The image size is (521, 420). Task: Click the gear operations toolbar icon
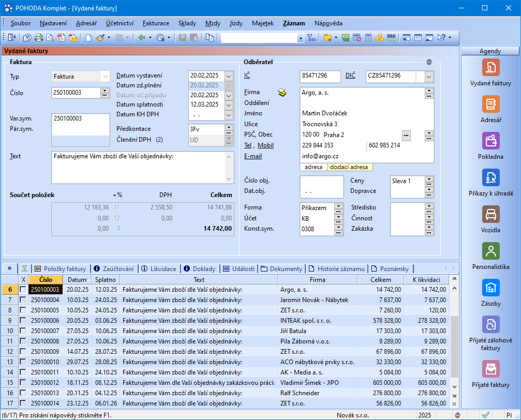pyautogui.click(x=160, y=38)
